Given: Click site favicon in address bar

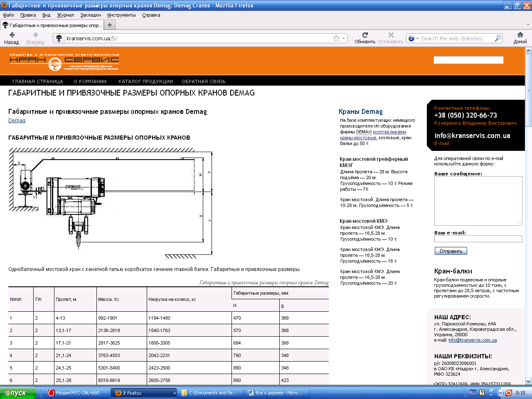Looking at the screenshot, I should click(59, 38).
